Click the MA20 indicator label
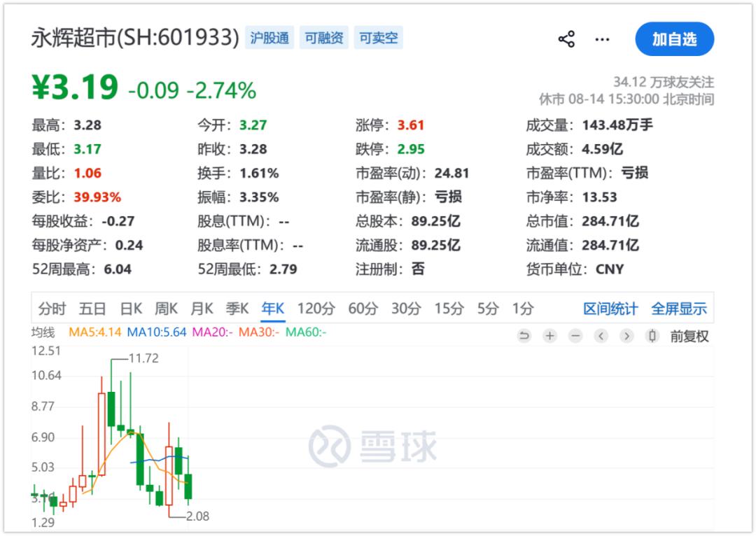This screenshot has height=536, width=756. coord(212,332)
